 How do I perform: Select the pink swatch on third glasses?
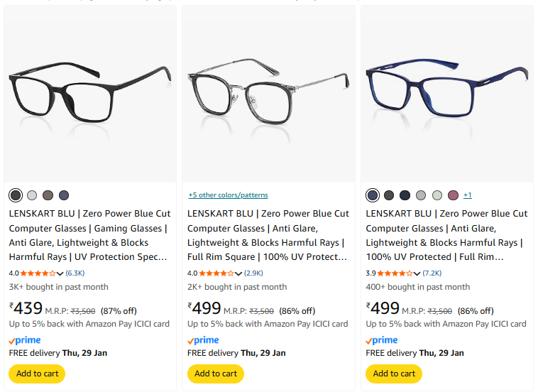[x=454, y=195]
